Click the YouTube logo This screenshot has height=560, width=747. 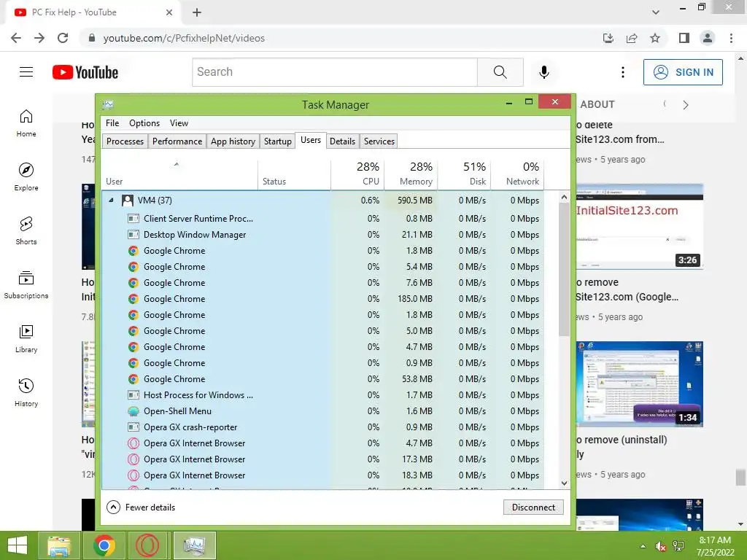(85, 72)
